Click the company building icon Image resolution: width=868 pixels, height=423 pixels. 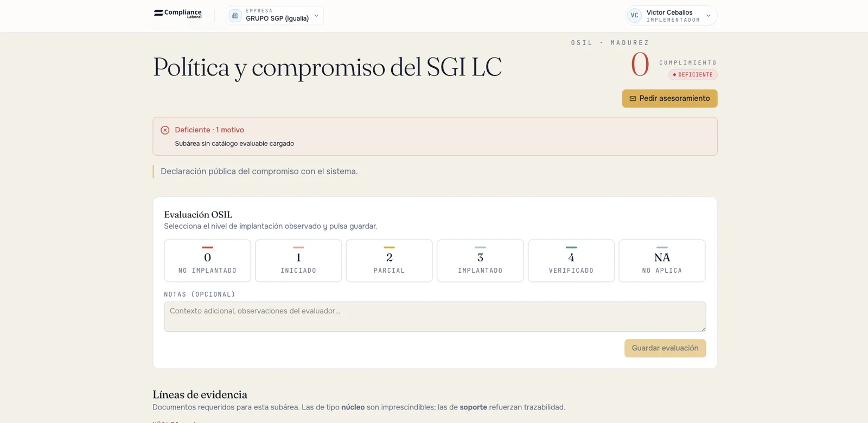pos(235,16)
